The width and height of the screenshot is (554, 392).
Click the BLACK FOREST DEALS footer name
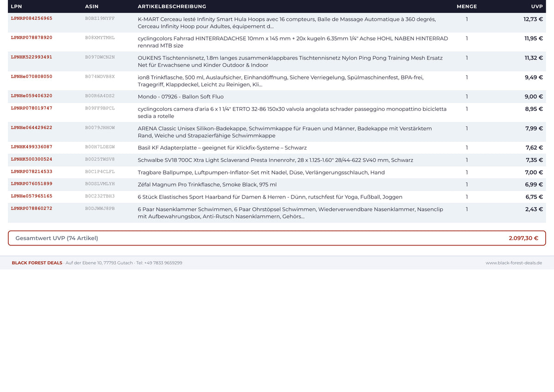click(x=37, y=263)
